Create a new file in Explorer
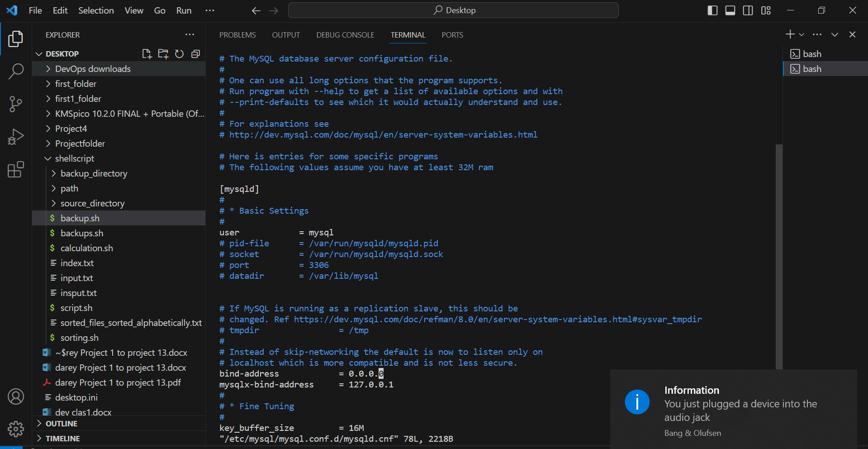The height and width of the screenshot is (449, 868). 147,53
